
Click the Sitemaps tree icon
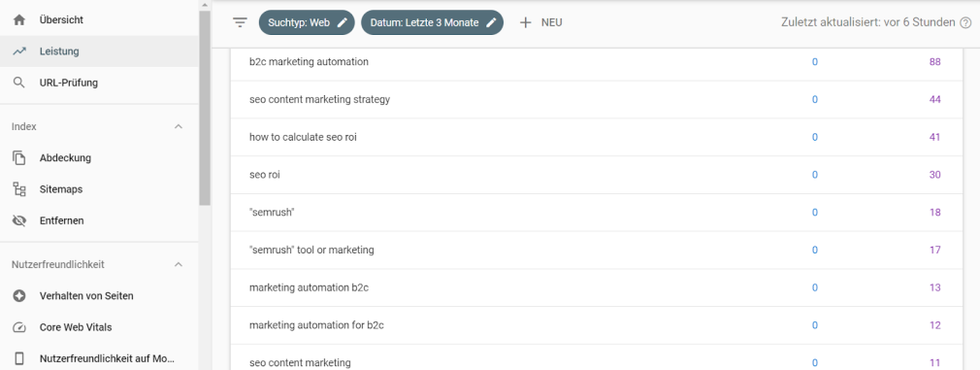[x=19, y=189]
